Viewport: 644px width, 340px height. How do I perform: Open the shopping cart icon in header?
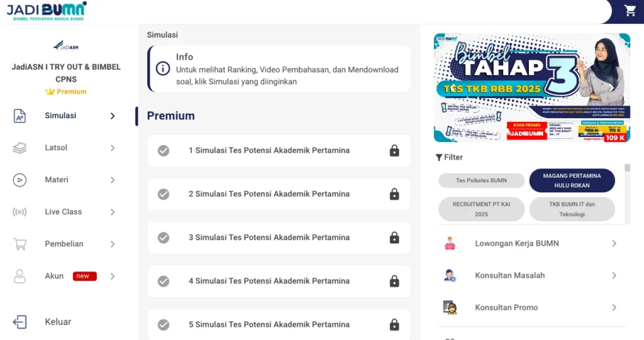[630, 11]
